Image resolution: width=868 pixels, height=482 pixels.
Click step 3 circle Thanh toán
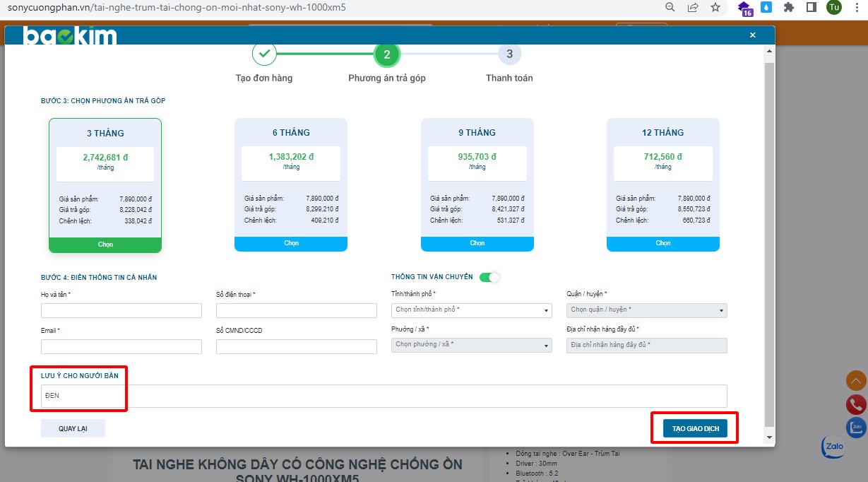509,54
